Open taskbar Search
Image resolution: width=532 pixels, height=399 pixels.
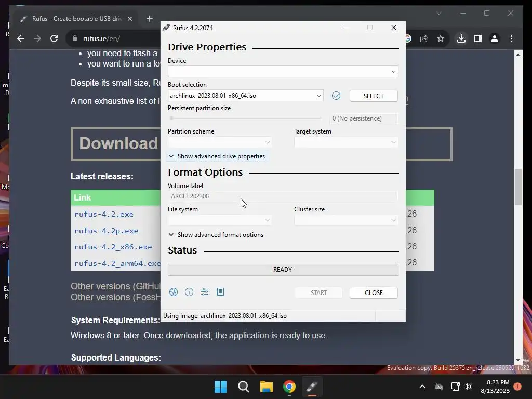pos(244,387)
